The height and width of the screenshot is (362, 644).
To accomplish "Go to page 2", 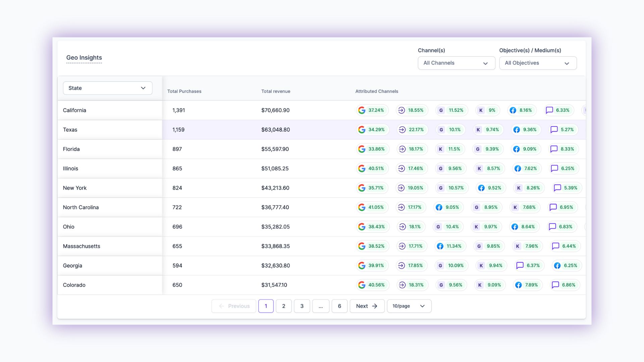I will pyautogui.click(x=284, y=306).
